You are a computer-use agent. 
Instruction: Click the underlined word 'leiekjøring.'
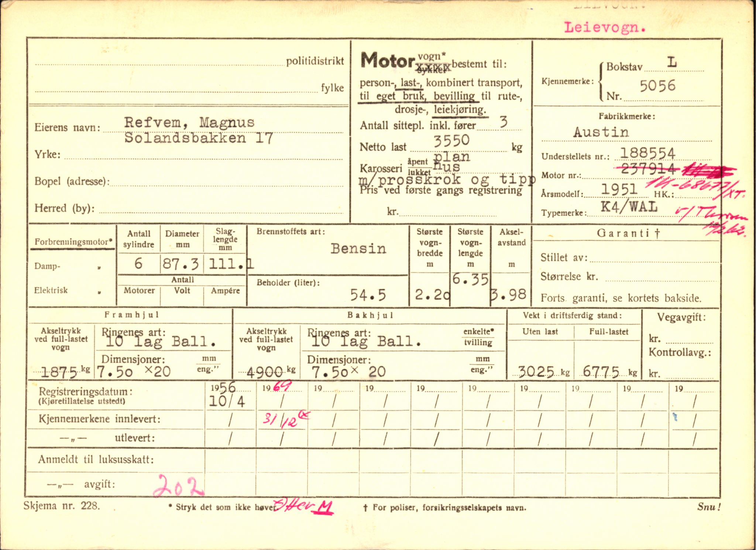point(460,110)
